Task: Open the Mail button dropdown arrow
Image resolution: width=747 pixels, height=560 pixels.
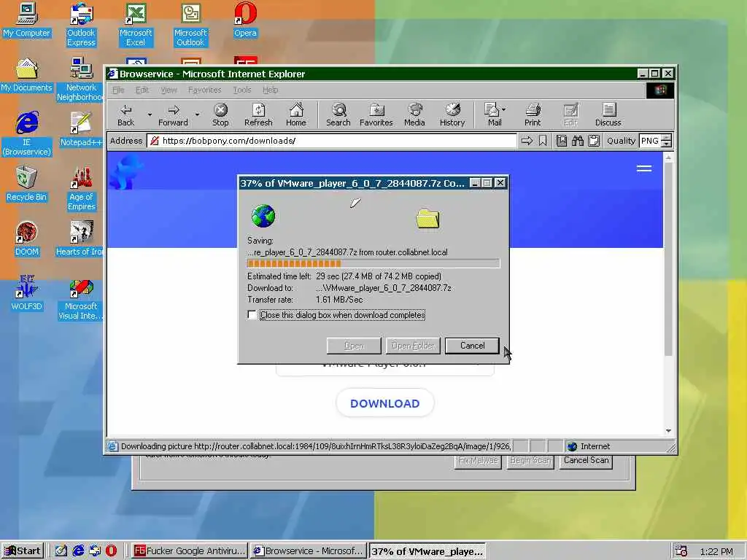Action: (503, 109)
